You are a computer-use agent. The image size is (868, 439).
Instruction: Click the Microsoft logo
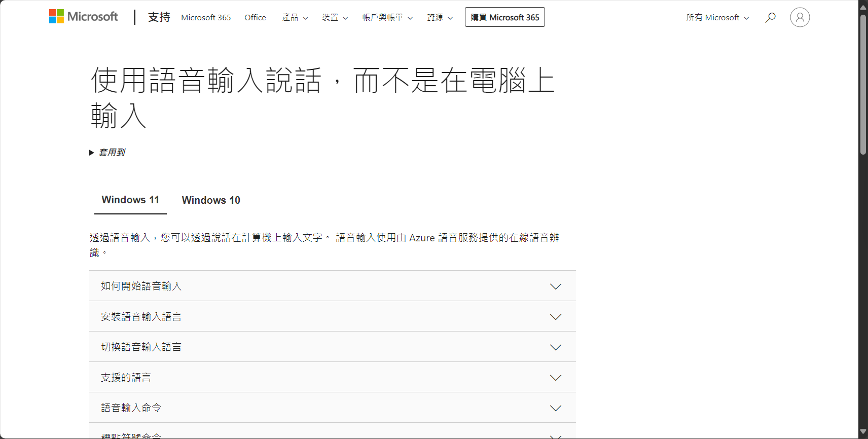point(83,17)
